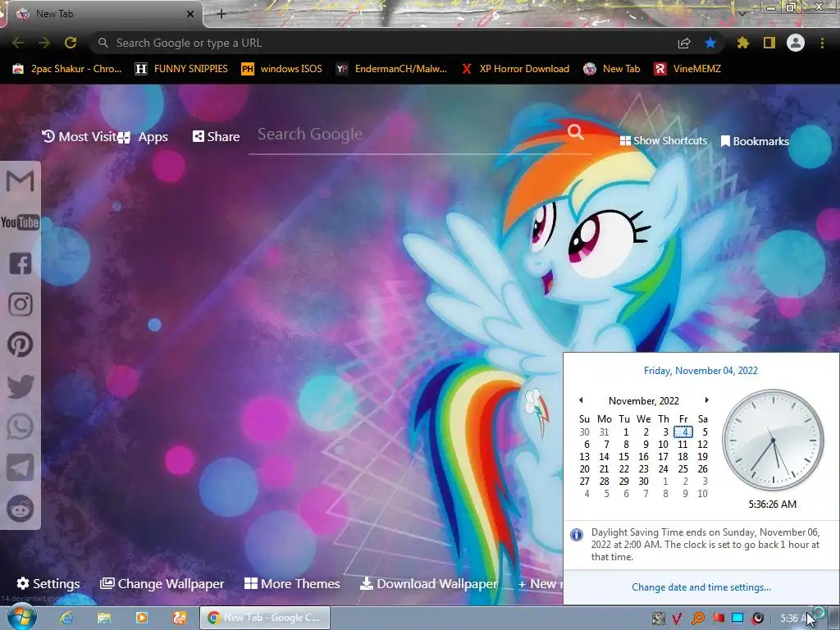Viewport: 840px width, 630px height.
Task: Go to next month in calendar
Action: 706,400
